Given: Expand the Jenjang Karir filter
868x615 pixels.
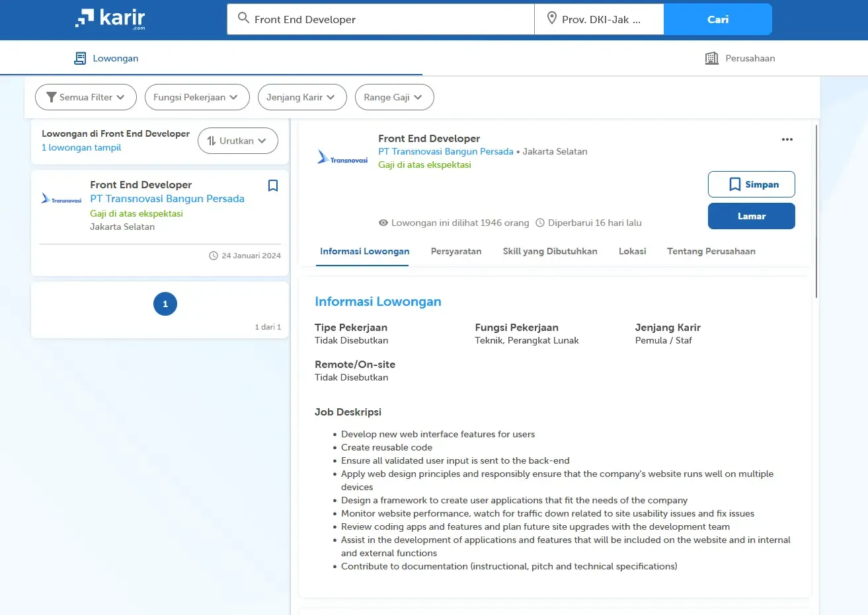Looking at the screenshot, I should pos(302,97).
